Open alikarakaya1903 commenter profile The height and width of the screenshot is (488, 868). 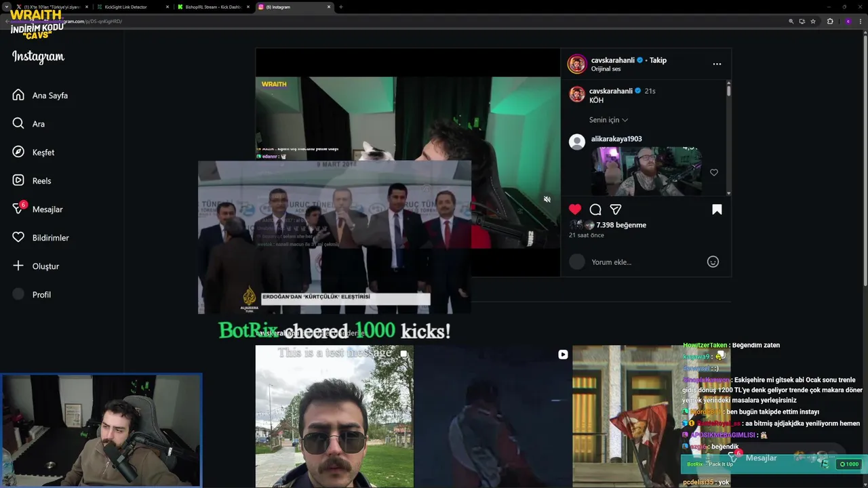616,139
